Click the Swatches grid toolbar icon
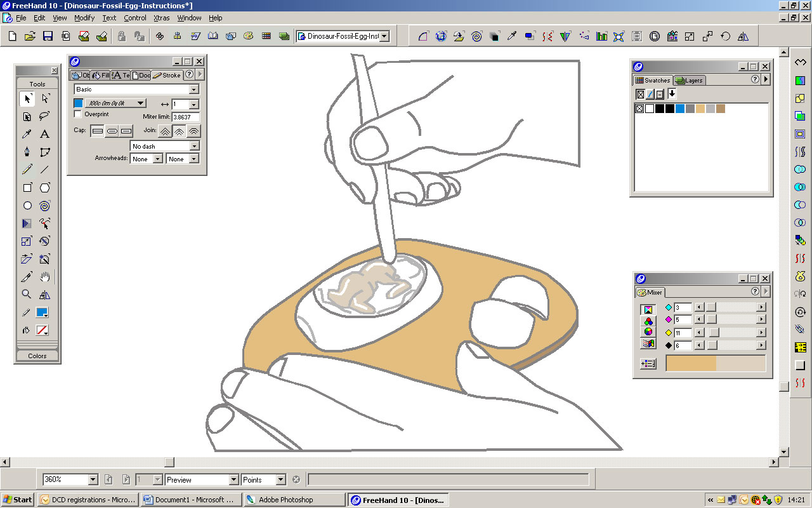Image resolution: width=812 pixels, height=508 pixels. tap(266, 36)
